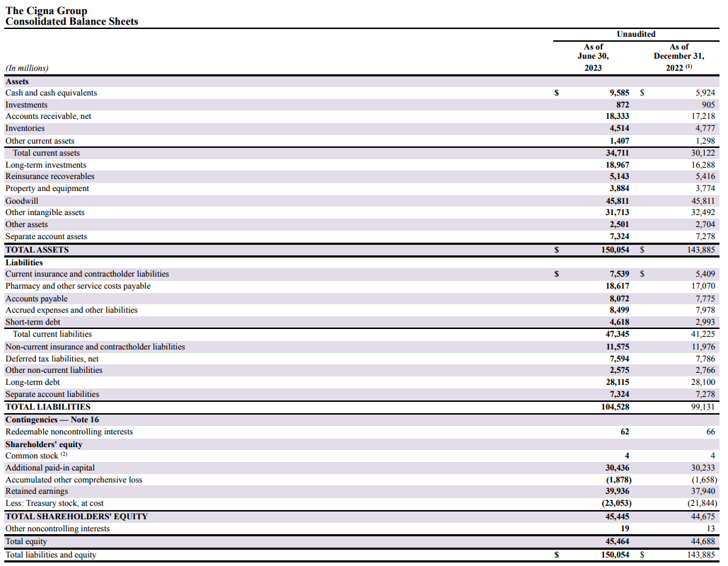The width and height of the screenshot is (728, 566).
Task: Click the total liabilities value '104,528'
Action: coord(616,408)
